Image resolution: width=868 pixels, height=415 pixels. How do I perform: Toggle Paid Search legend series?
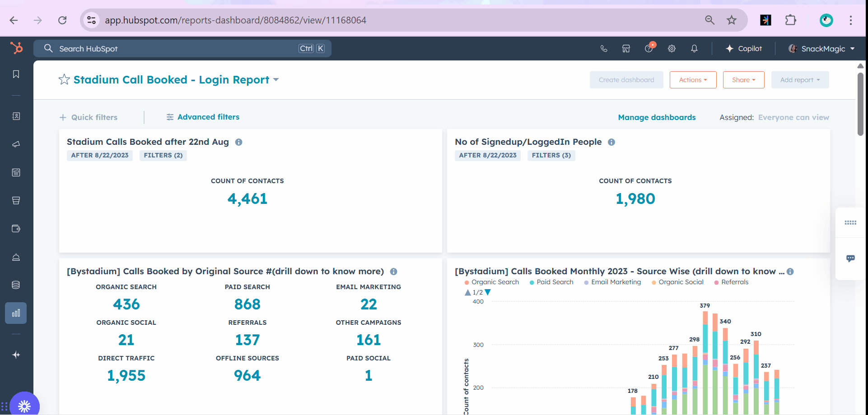tap(551, 282)
